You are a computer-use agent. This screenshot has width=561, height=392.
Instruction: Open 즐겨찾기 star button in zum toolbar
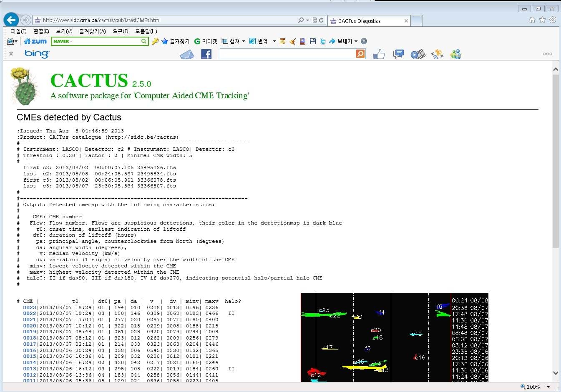click(176, 41)
